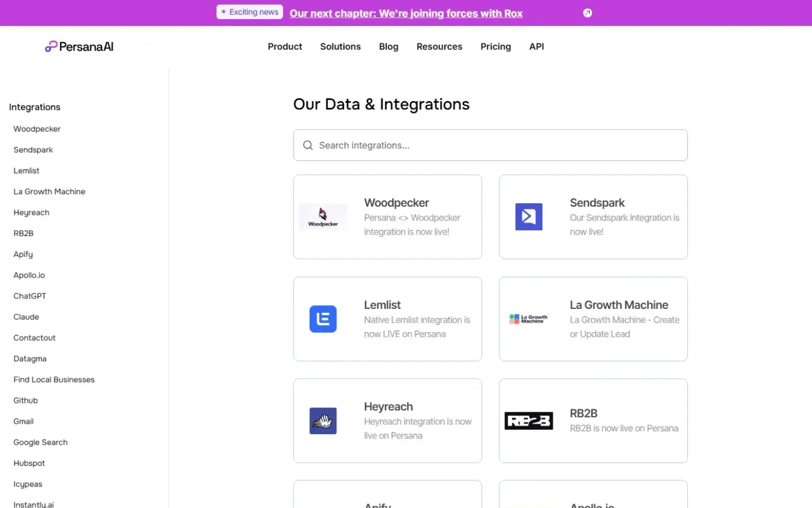
Task: Click the Sendspark logo icon
Action: 529,217
